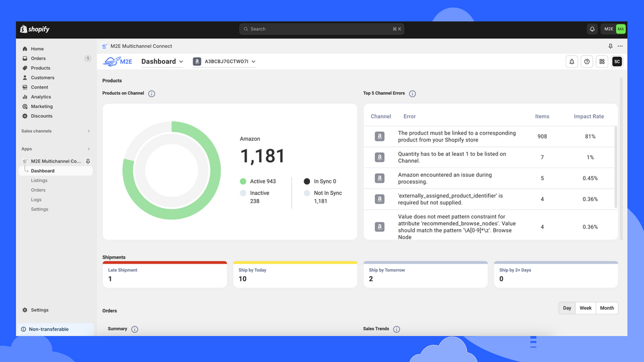Click the SC profile button
The height and width of the screenshot is (362, 644).
click(617, 61)
